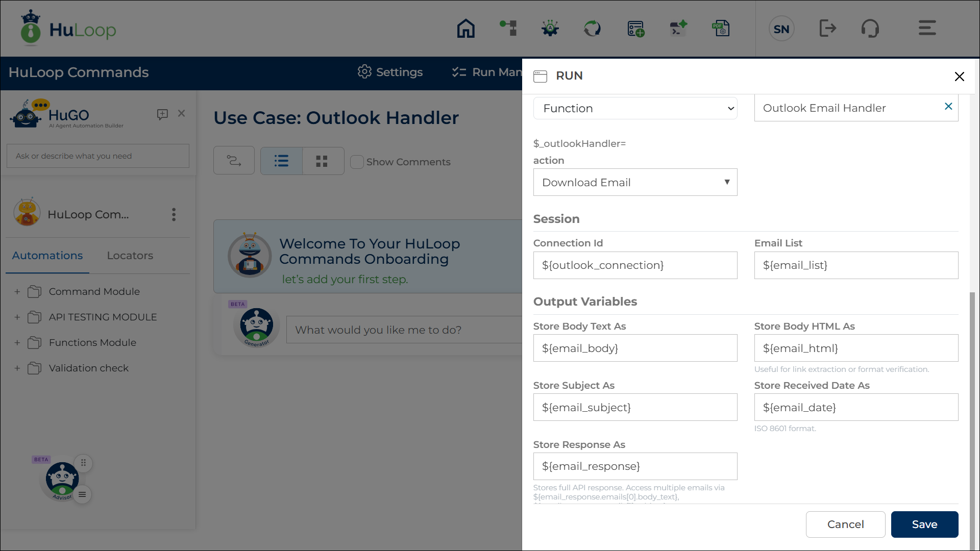
Task: Open the PDF settings document icon
Action: pos(721,29)
